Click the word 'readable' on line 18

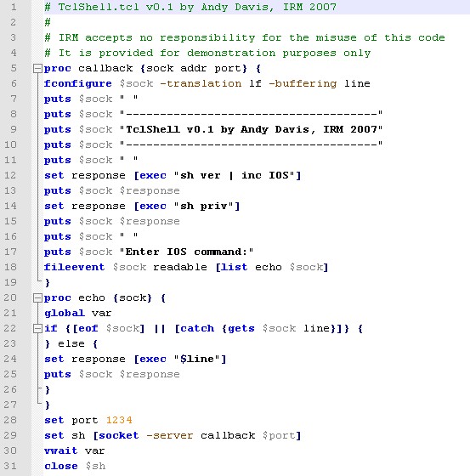click(180, 267)
